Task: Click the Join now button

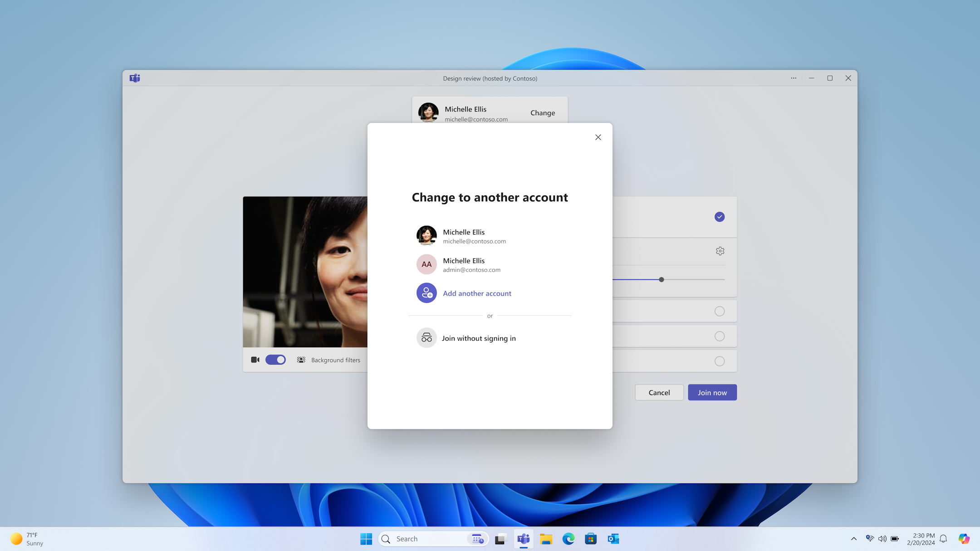Action: tap(712, 392)
